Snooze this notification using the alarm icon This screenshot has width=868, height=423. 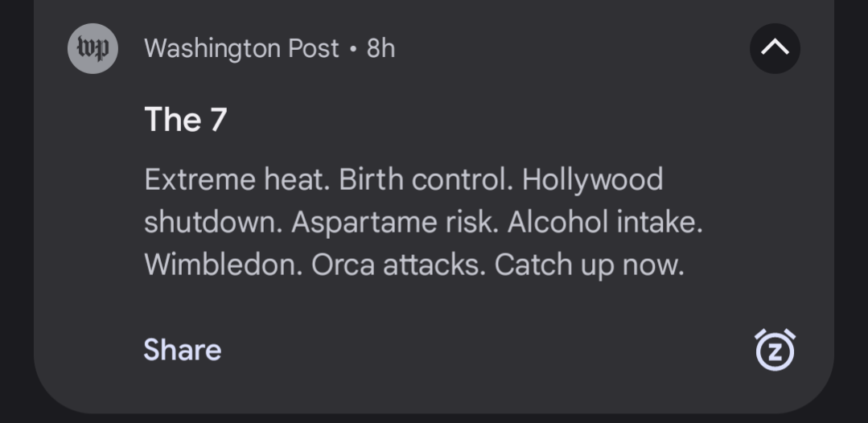[x=775, y=350]
